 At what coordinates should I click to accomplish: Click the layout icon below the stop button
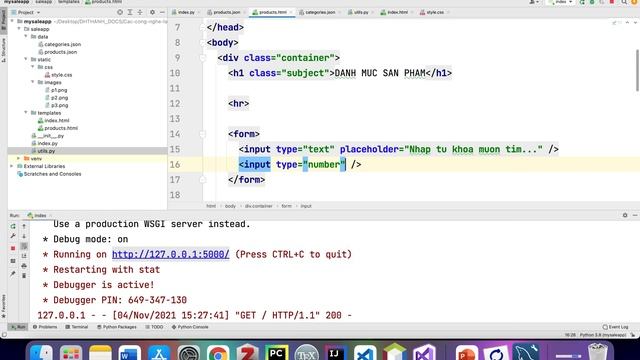tap(13, 261)
